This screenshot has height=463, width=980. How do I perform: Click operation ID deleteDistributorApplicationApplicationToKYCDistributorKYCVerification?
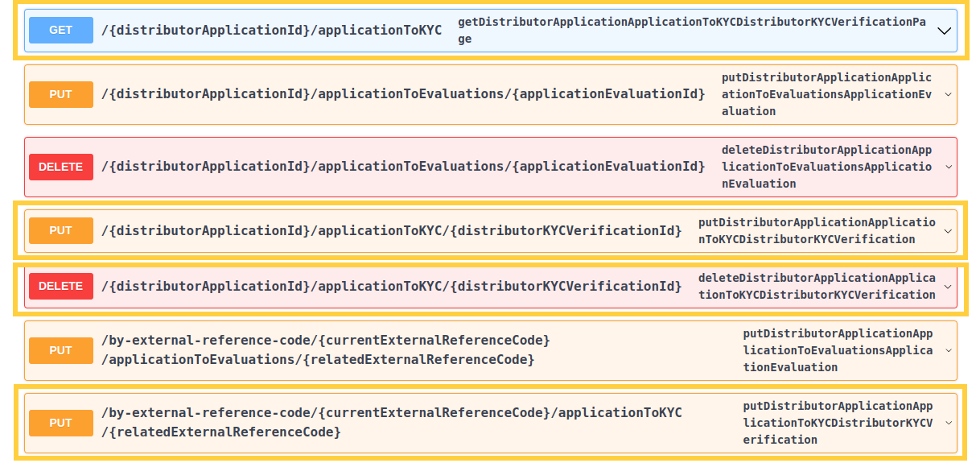tap(817, 286)
